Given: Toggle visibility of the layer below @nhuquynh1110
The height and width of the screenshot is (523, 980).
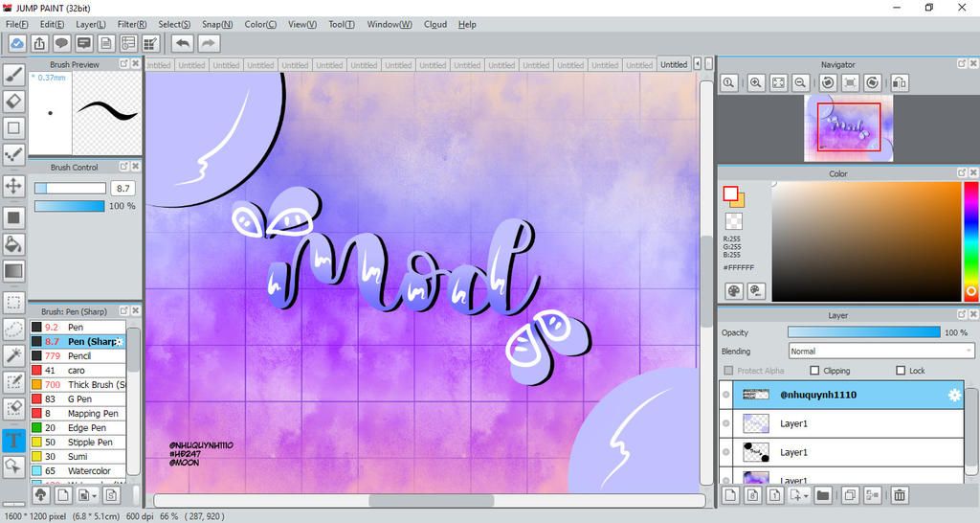Looking at the screenshot, I should [725, 423].
